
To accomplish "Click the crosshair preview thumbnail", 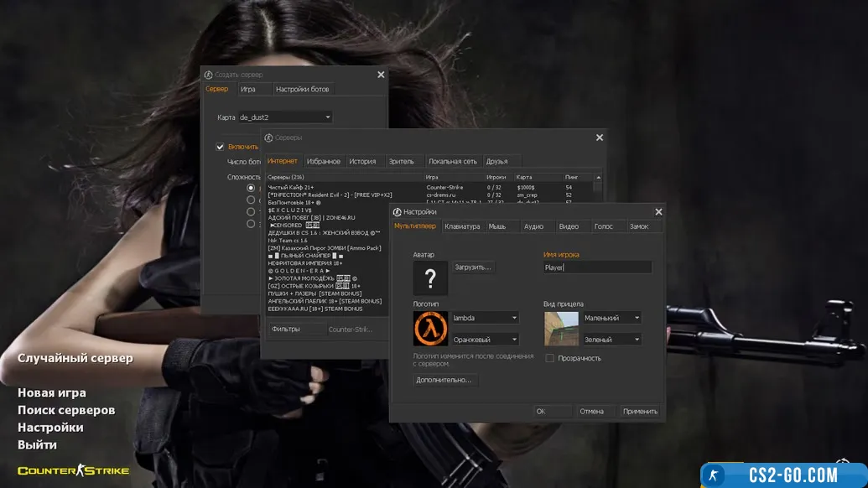I will 561,329.
